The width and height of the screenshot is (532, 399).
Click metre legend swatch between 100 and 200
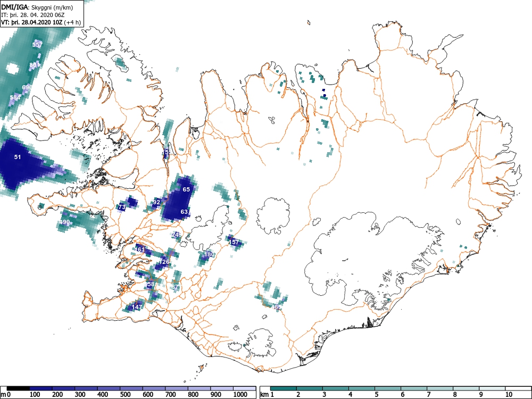41,388
